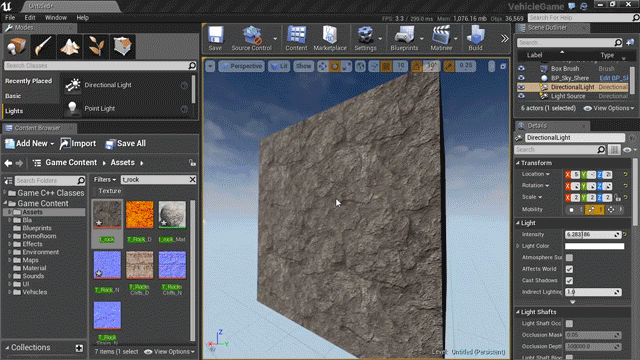This screenshot has height=360, width=640.
Task: Enable the Atmosphere Sun Light checkbox
Action: click(569, 258)
